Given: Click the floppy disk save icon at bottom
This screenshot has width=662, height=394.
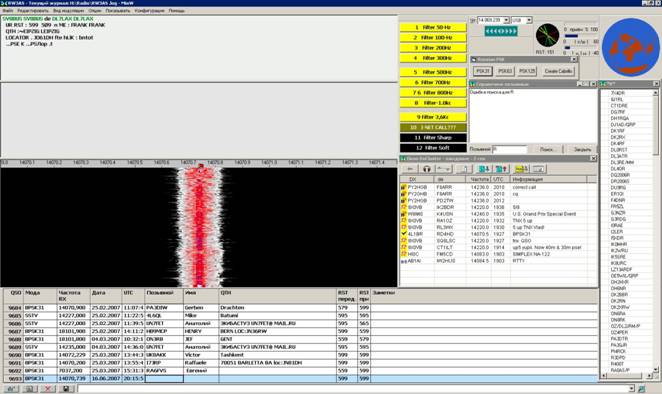Looking at the screenshot, I should [66, 389].
